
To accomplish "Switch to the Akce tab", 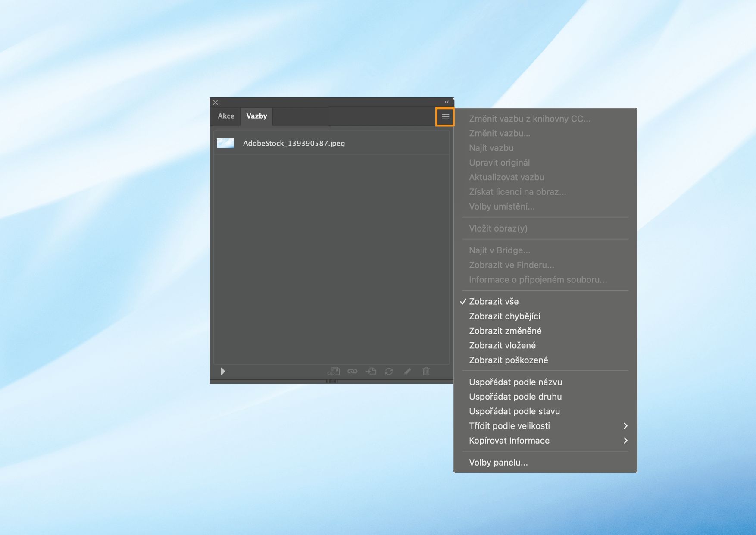I will click(226, 116).
